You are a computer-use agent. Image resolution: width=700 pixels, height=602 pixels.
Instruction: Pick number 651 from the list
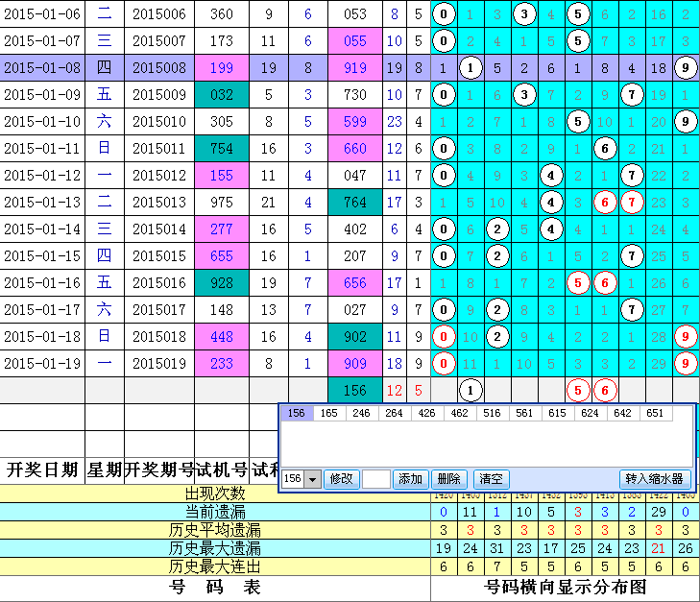coord(655,413)
